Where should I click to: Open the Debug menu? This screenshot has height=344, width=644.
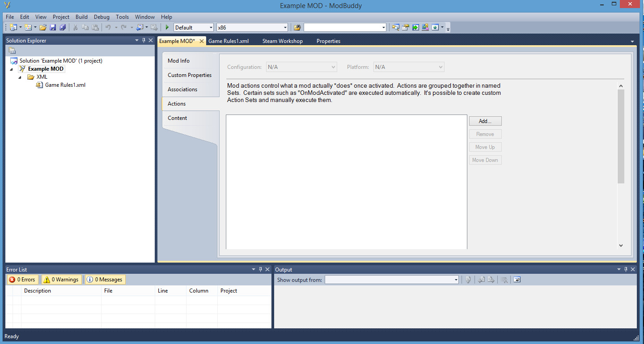pyautogui.click(x=102, y=17)
